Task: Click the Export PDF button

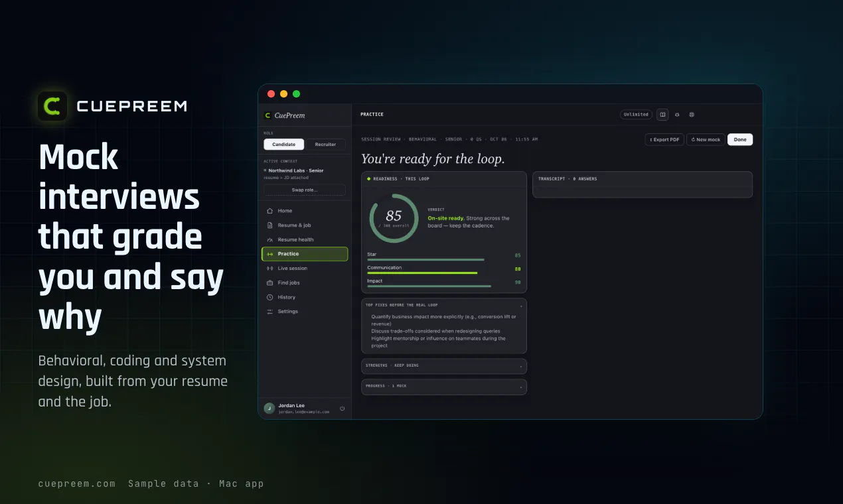Action: tap(664, 140)
